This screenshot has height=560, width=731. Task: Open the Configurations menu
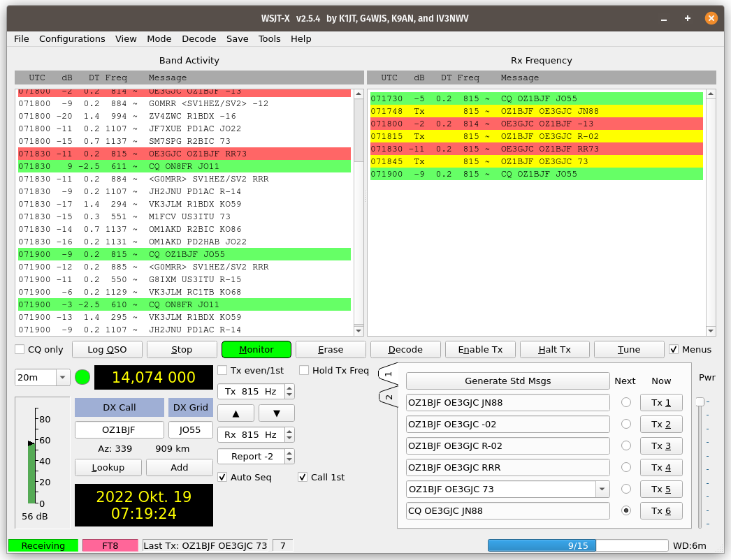[72, 38]
